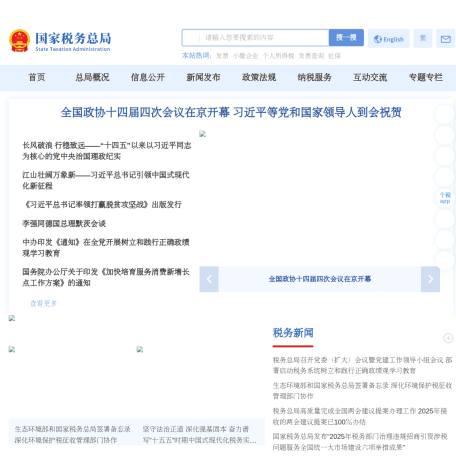Open the 税务新闻 section heading
Image resolution: width=456 pixels, height=456 pixels.
click(x=293, y=333)
